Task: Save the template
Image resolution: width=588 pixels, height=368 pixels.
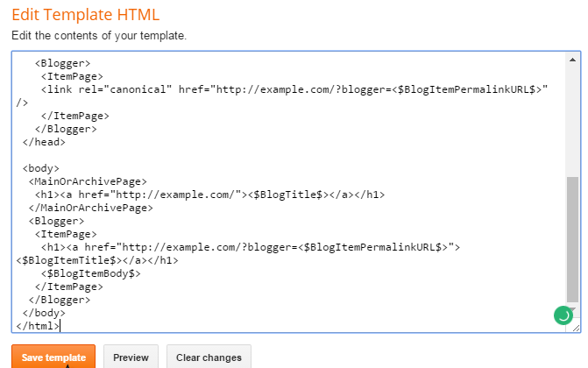Action: (53, 357)
